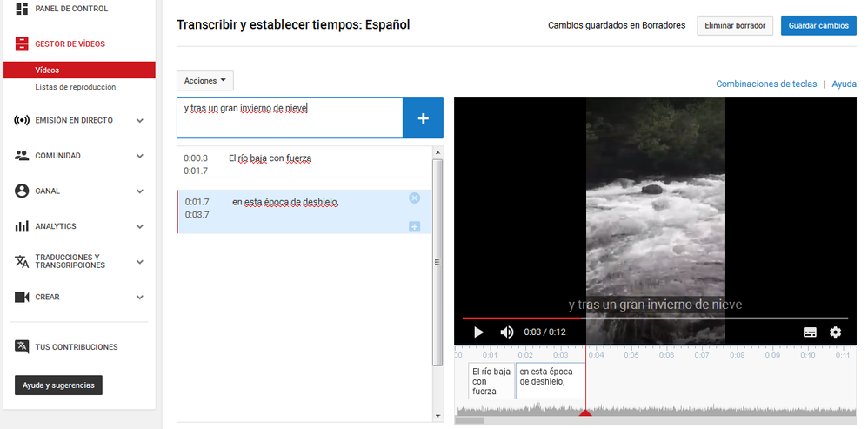The width and height of the screenshot is (868, 429).
Task: Click the caption list scrollbar thumb
Action: tap(437, 263)
